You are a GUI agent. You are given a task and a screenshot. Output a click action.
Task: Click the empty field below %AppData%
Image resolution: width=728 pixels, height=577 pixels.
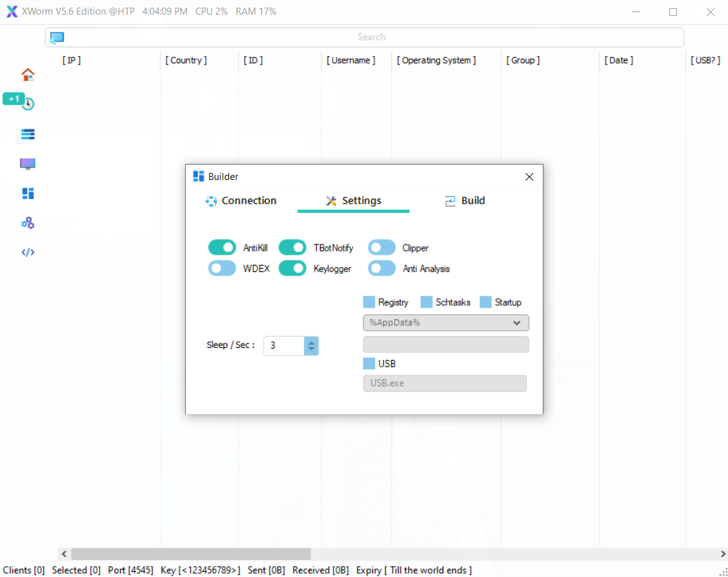[446, 345]
